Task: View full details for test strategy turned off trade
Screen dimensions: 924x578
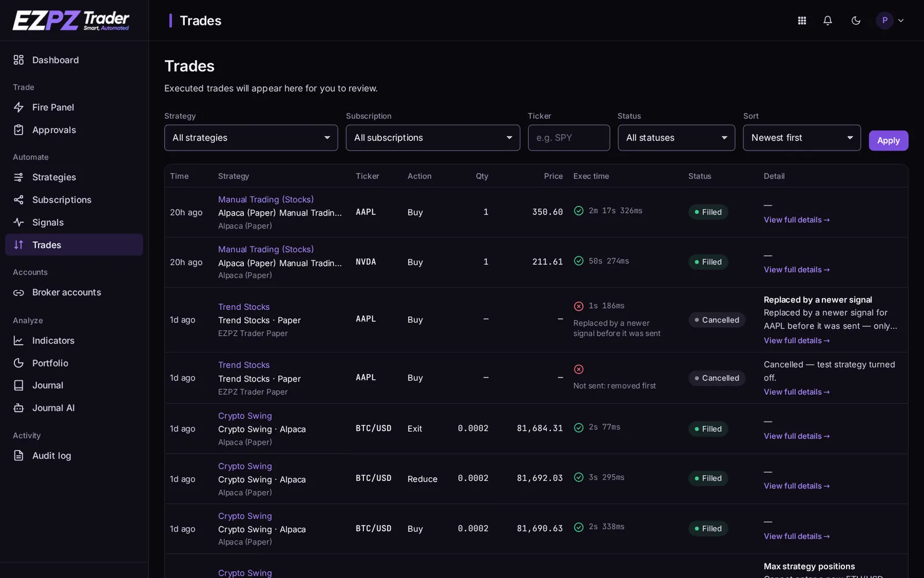Action: [796, 392]
